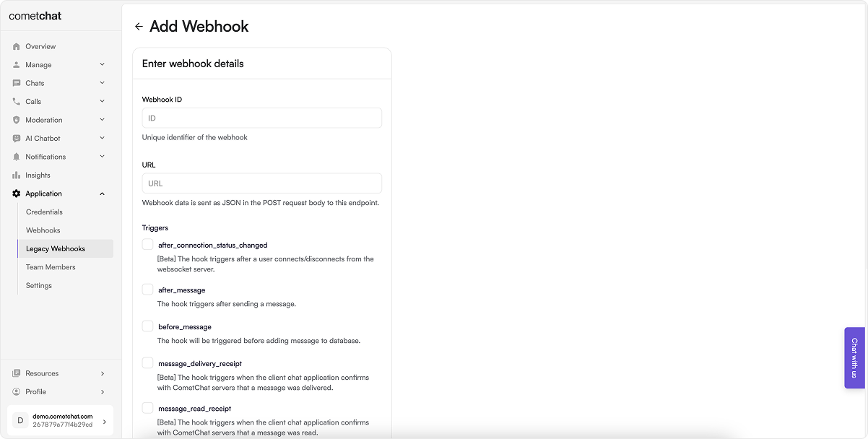Enable the after_connection_status_changed trigger
Screen dimensions: 868x439
(148, 245)
